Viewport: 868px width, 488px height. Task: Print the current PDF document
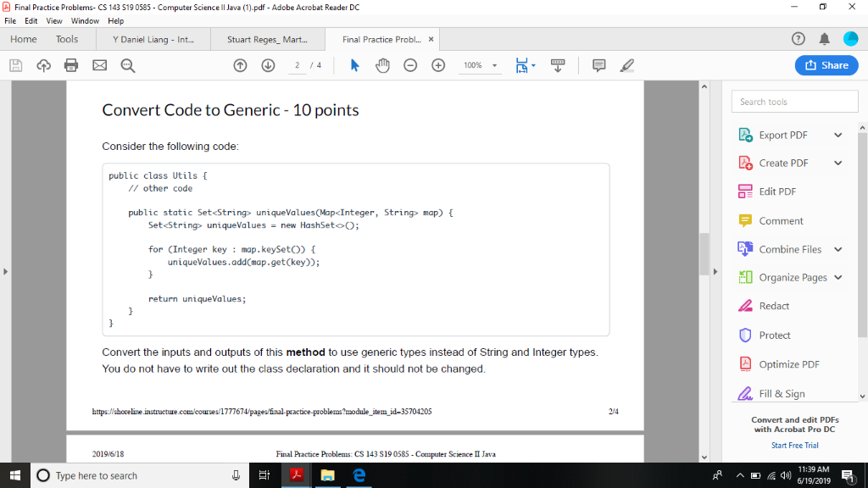point(71,64)
